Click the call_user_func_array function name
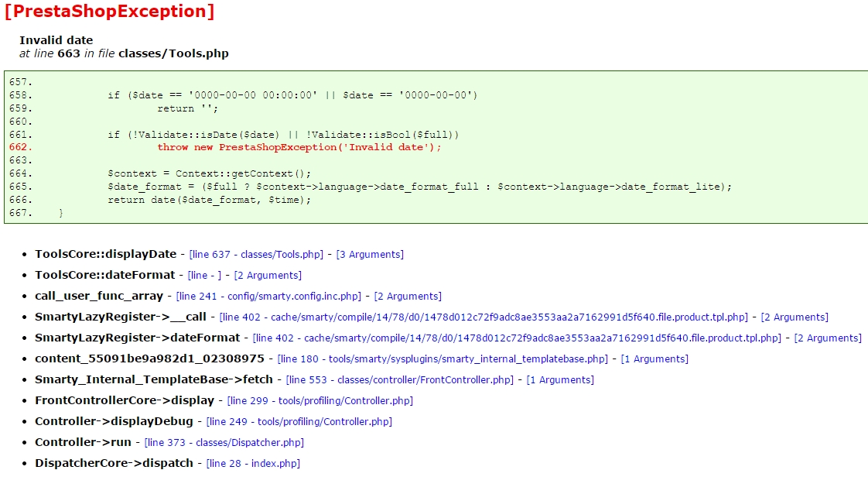Image resolution: width=868 pixels, height=494 pixels. click(99, 297)
